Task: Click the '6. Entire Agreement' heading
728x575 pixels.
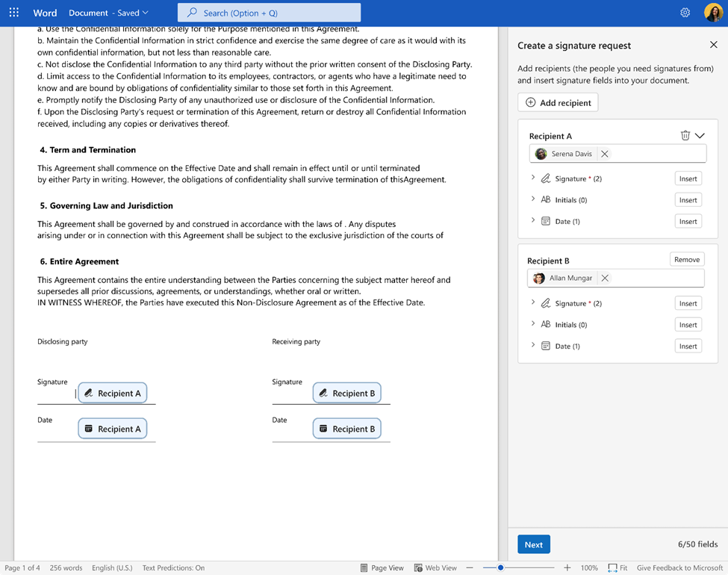Action: click(79, 261)
